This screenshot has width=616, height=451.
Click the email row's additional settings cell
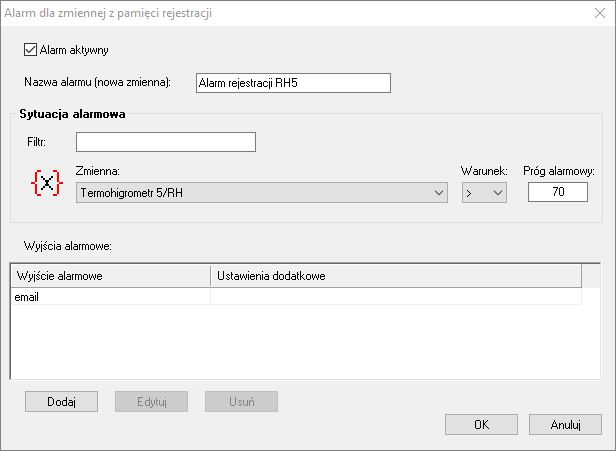point(396,297)
